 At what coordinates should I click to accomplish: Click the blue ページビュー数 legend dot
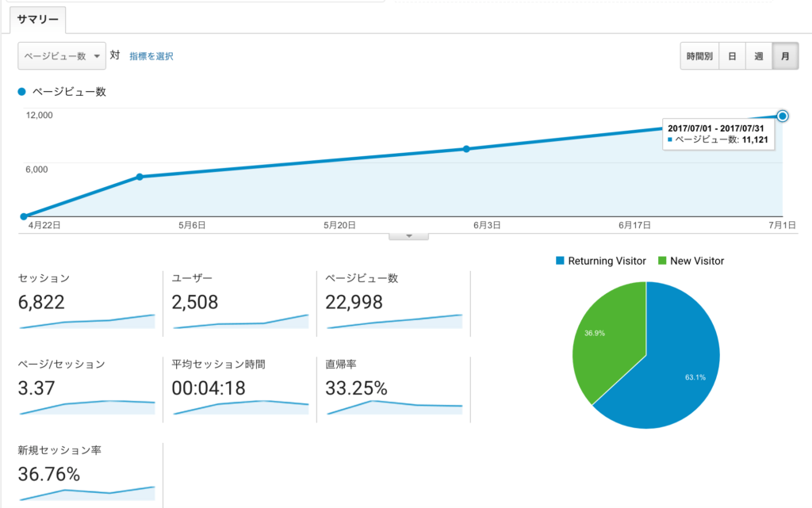click(21, 92)
